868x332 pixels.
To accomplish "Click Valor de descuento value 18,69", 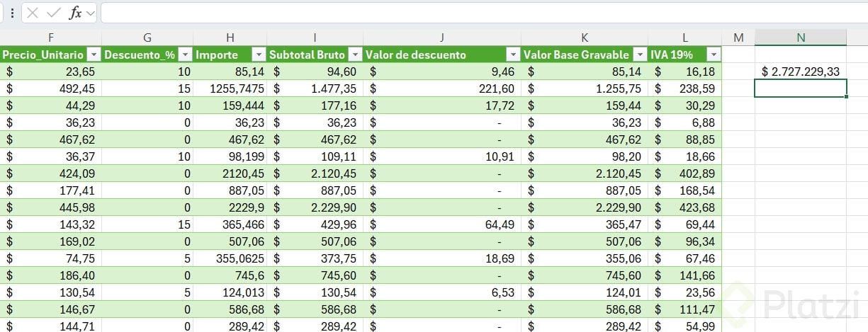I will (x=499, y=258).
